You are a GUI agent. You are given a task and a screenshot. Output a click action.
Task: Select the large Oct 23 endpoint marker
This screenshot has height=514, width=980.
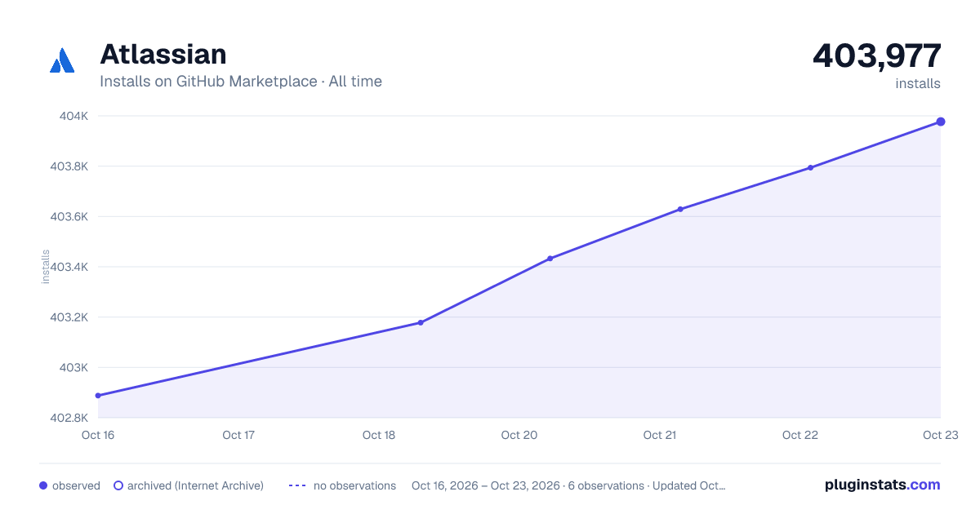click(x=941, y=122)
